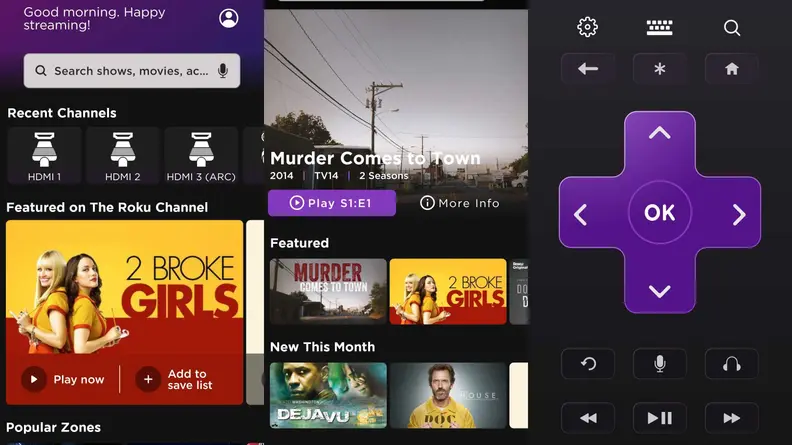The width and height of the screenshot is (792, 445).
Task: Select the HDMI 3 (ARC) channel
Action: (201, 155)
